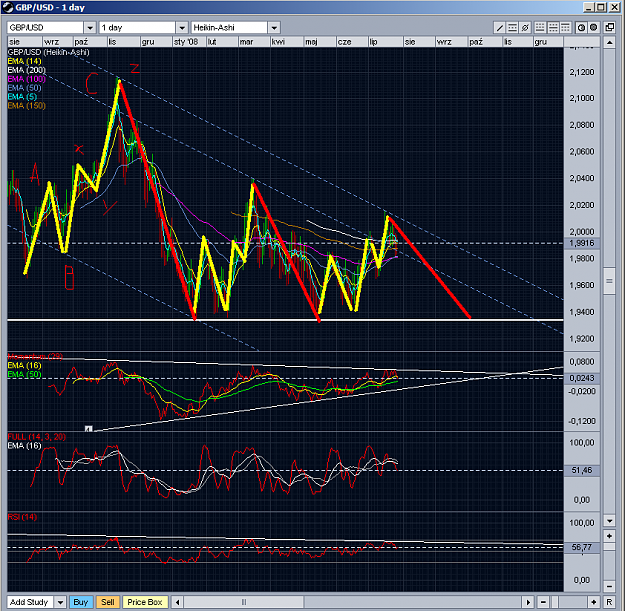Click the Sell button
This screenshot has width=625, height=611.
108,602
